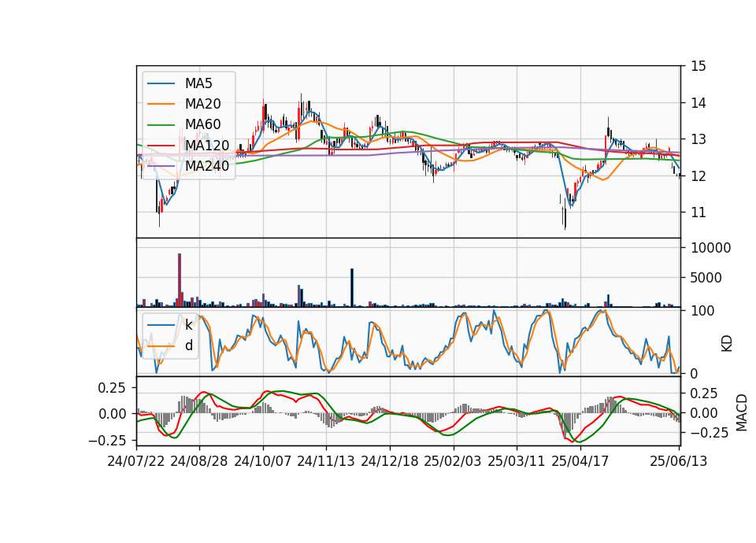This screenshot has height=543, width=756.
Task: Click the dark volume spike after 24/11/13
Action: point(352,288)
